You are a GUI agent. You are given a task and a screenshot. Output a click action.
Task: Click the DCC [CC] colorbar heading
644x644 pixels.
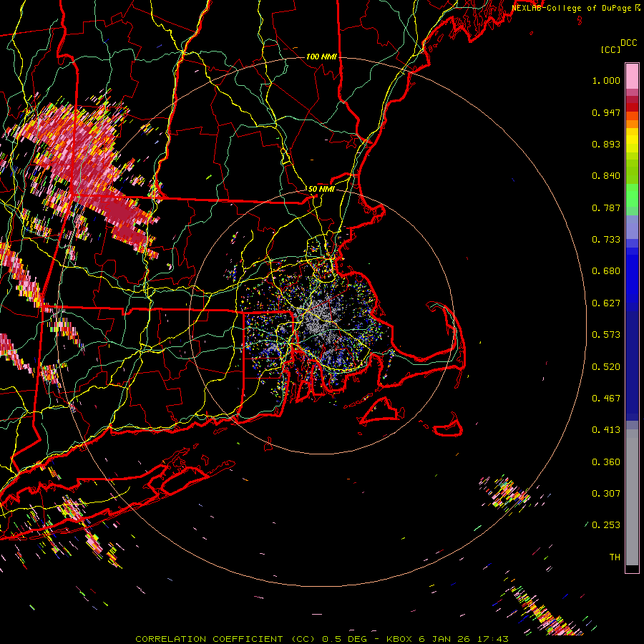click(618, 46)
